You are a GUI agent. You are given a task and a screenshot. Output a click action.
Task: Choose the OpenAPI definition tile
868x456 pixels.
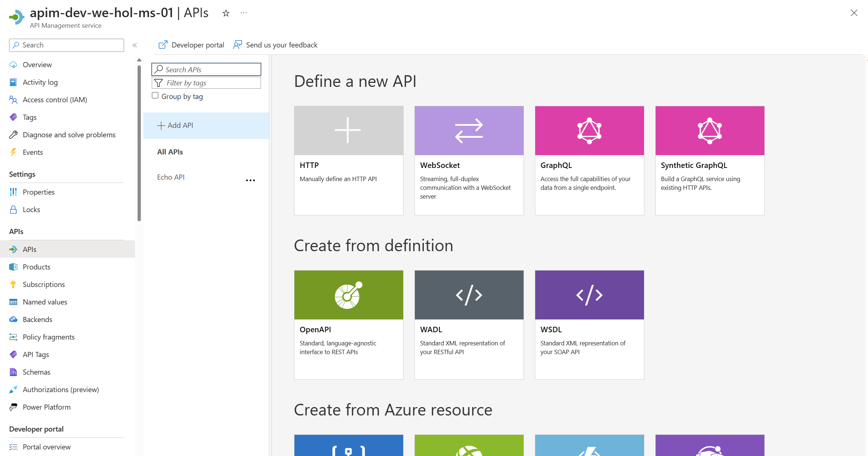348,325
